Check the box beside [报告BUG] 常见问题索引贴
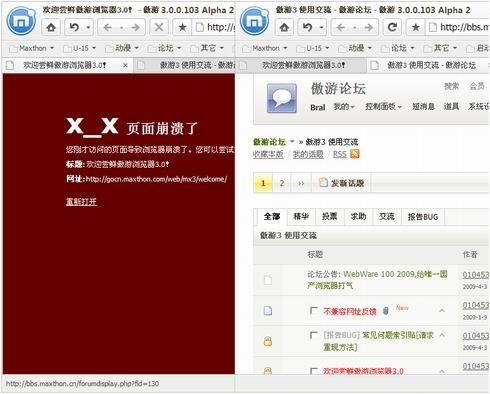 (313, 335)
